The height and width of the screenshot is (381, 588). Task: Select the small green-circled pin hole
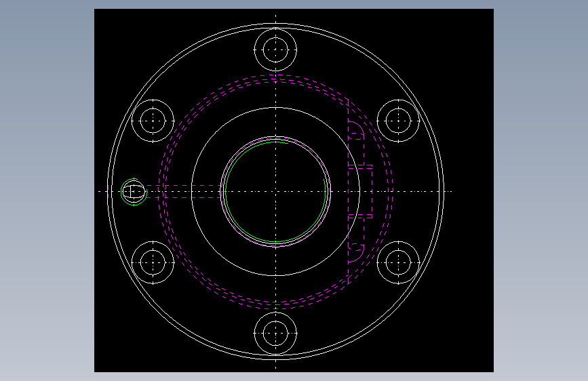coord(134,192)
